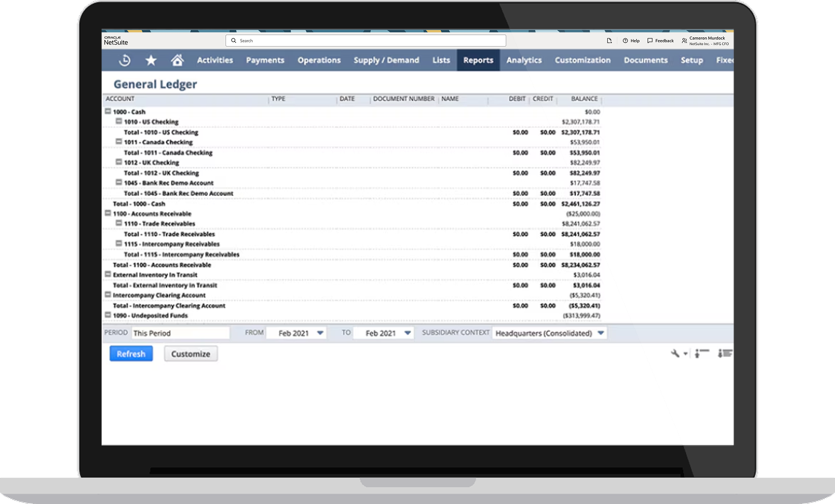This screenshot has width=835, height=504.
Task: Collapse 1045 - Bank Rec Demo Account
Action: [x=119, y=182]
